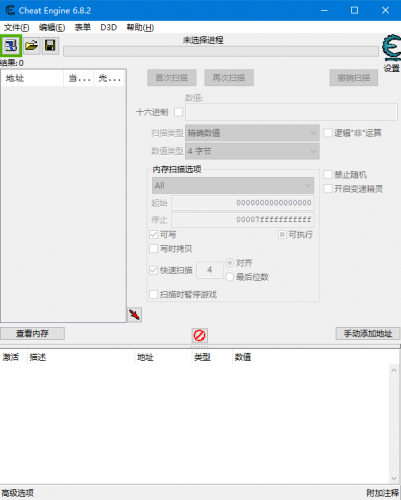
Task: Enable the 开启变速精灵 checkbox
Action: (328, 189)
